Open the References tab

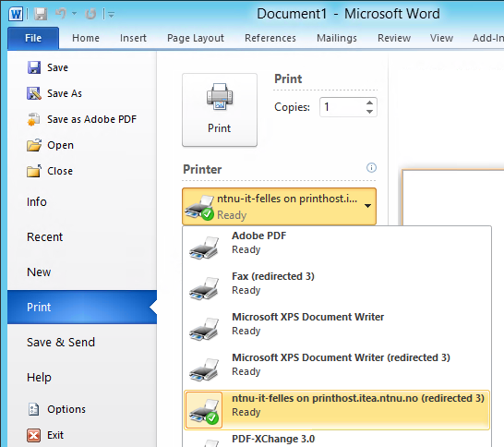click(x=270, y=38)
